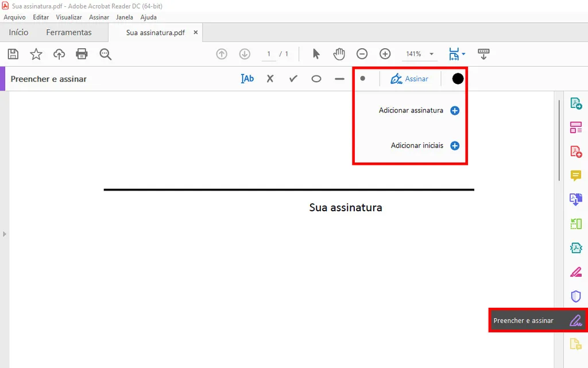This screenshot has height=368, width=588.
Task: Open the black color swatch picker
Action: (457, 79)
